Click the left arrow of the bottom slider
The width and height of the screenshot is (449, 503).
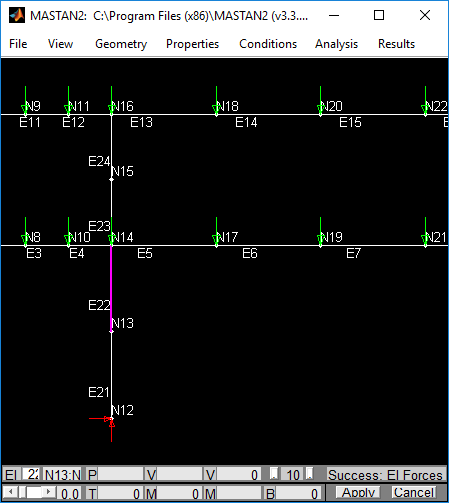point(11,492)
